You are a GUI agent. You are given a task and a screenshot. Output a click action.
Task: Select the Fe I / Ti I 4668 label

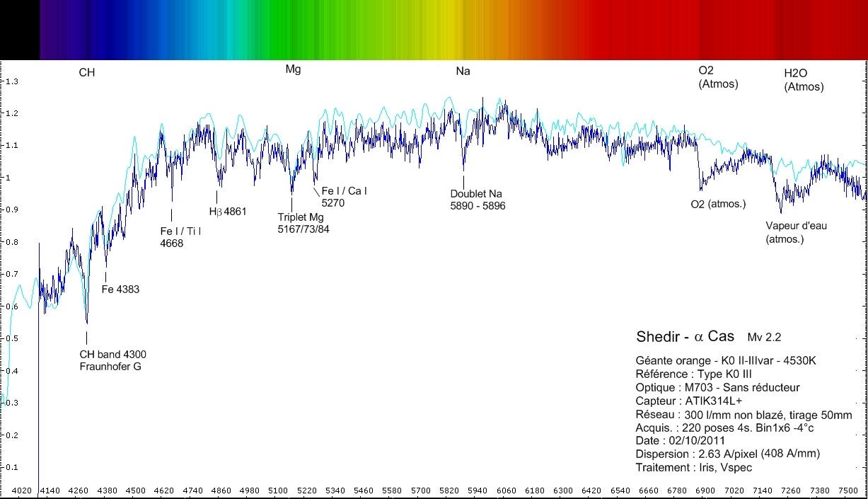180,237
